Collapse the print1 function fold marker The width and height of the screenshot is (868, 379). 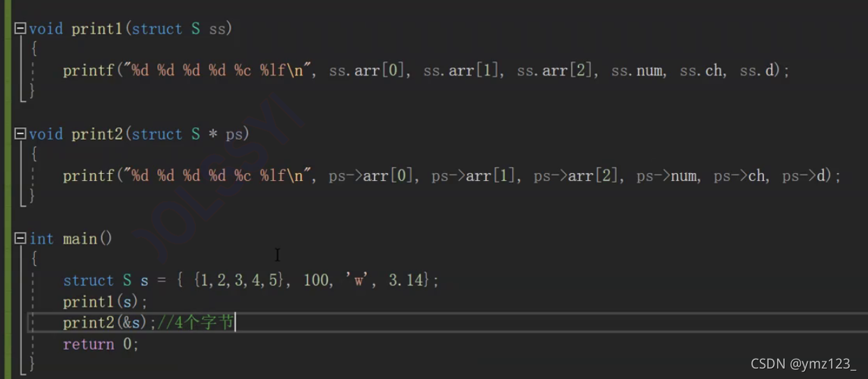click(20, 29)
